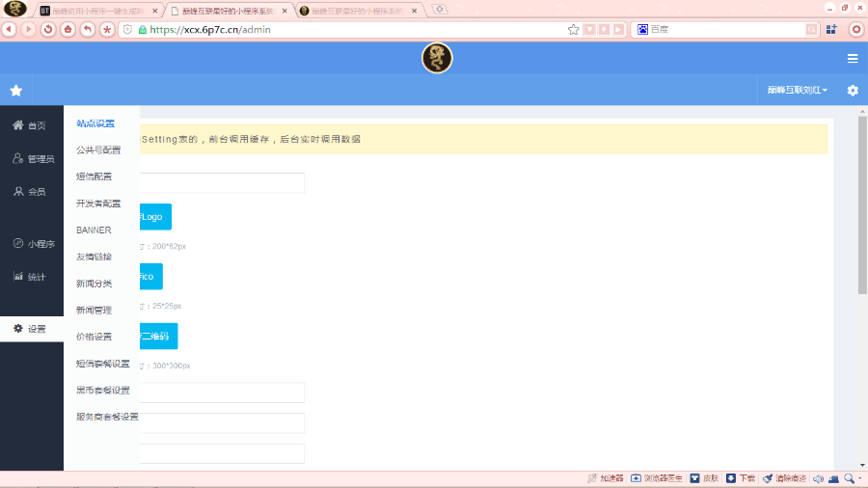Select BANNER submenu item

pos(94,230)
